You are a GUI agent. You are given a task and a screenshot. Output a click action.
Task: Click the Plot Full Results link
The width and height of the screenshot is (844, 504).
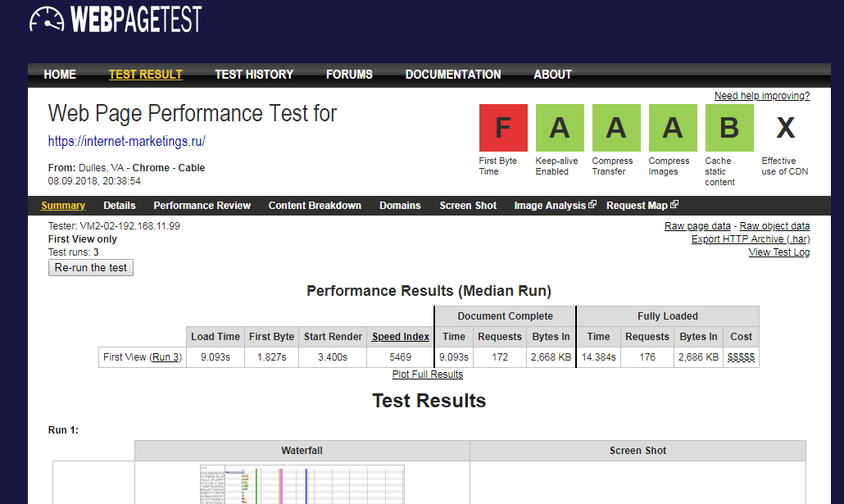tap(428, 375)
